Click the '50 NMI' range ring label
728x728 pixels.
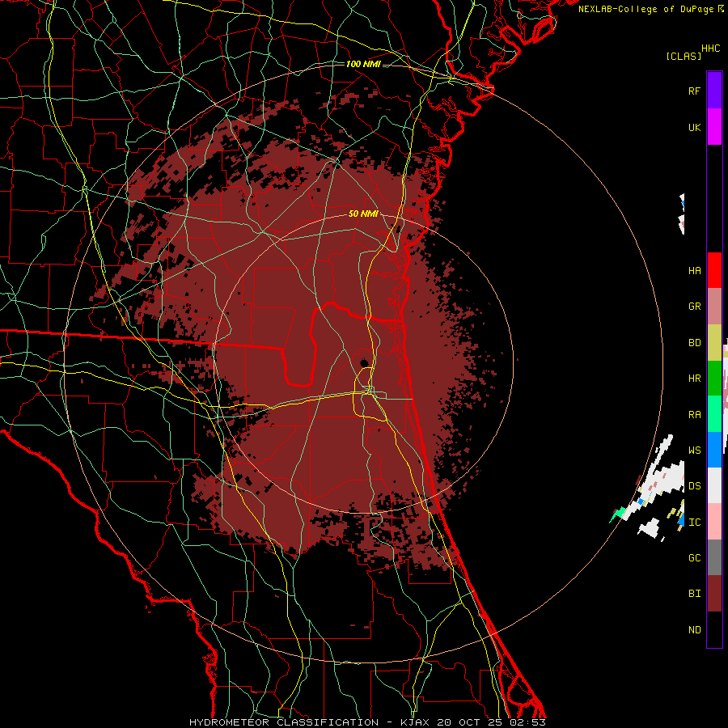point(363,214)
